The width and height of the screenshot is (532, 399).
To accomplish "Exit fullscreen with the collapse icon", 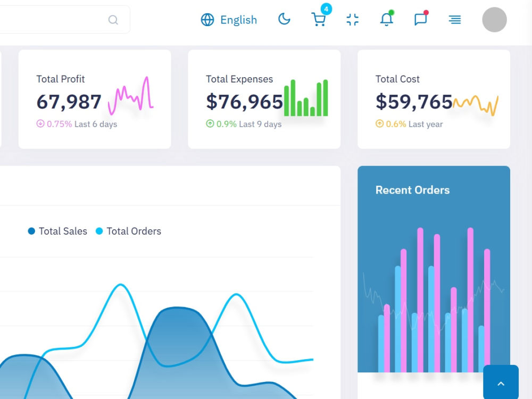I will pos(353,20).
